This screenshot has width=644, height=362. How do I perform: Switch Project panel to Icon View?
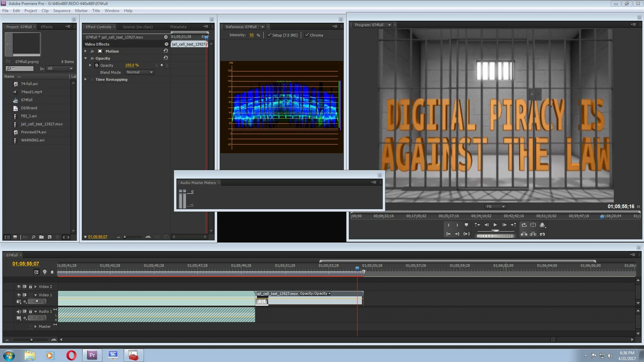pos(15,237)
